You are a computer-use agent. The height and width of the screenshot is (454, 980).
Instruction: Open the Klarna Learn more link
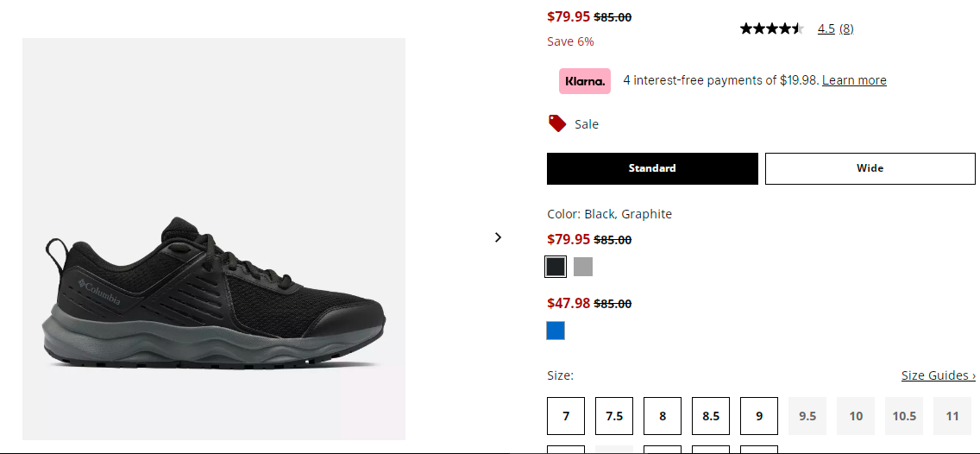pyautogui.click(x=854, y=80)
